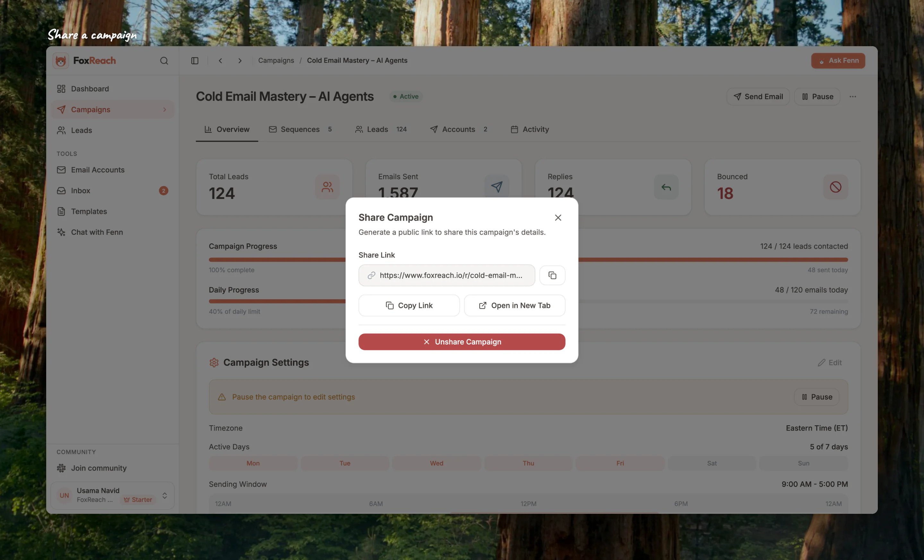Click the Send Email button
Viewport: 924px width, 560px height.
tap(758, 97)
